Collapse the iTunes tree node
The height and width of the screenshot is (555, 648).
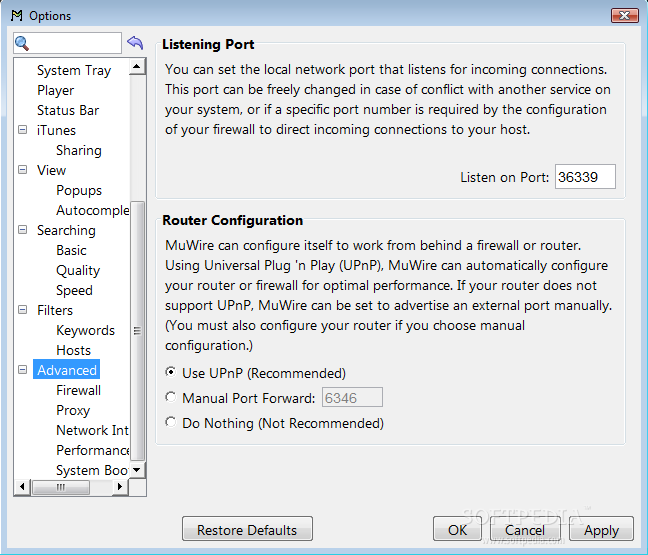(x=23, y=130)
